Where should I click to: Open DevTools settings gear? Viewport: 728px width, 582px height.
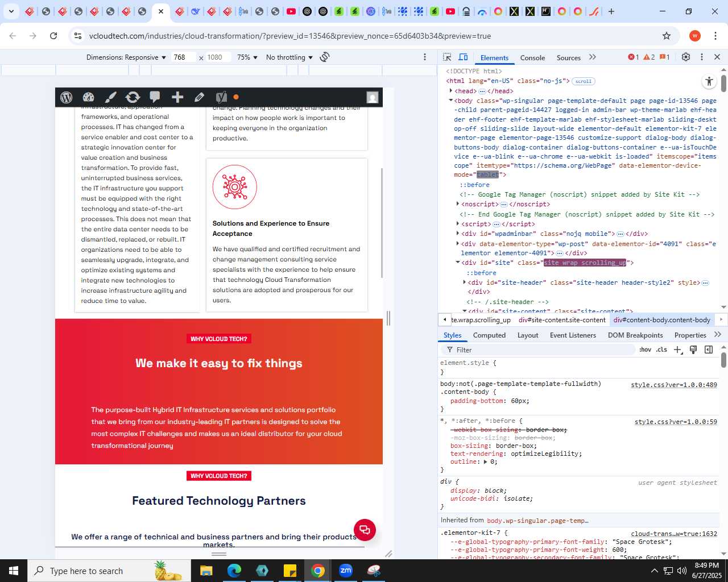click(x=686, y=57)
